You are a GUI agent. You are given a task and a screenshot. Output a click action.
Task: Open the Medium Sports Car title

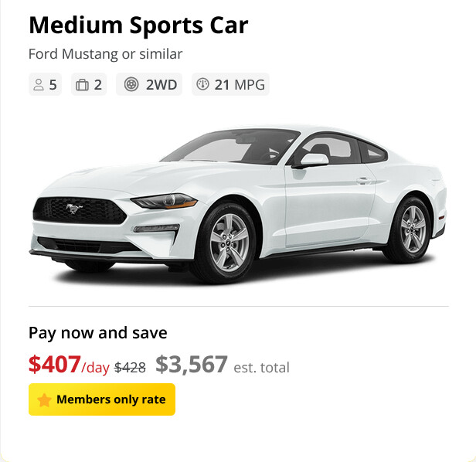[138, 25]
